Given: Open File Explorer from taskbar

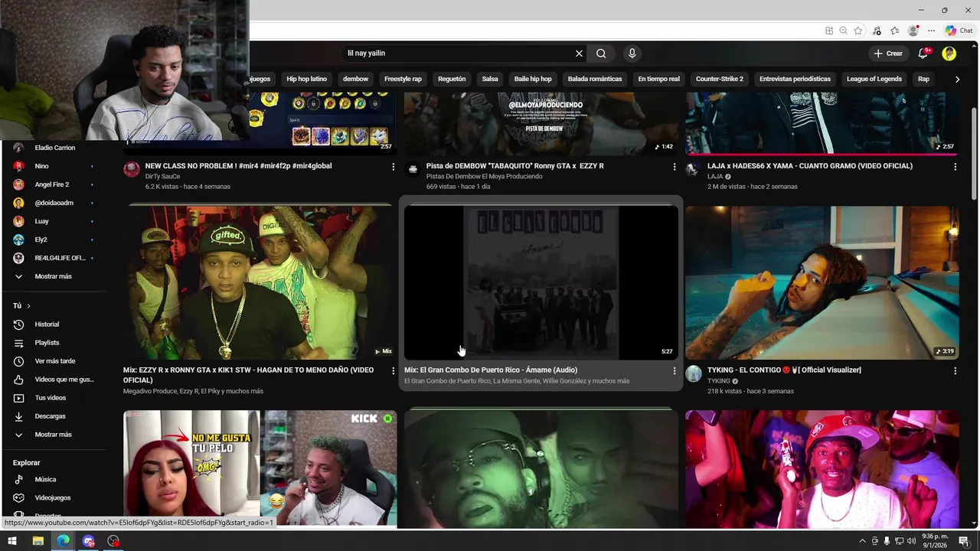Looking at the screenshot, I should [38, 541].
